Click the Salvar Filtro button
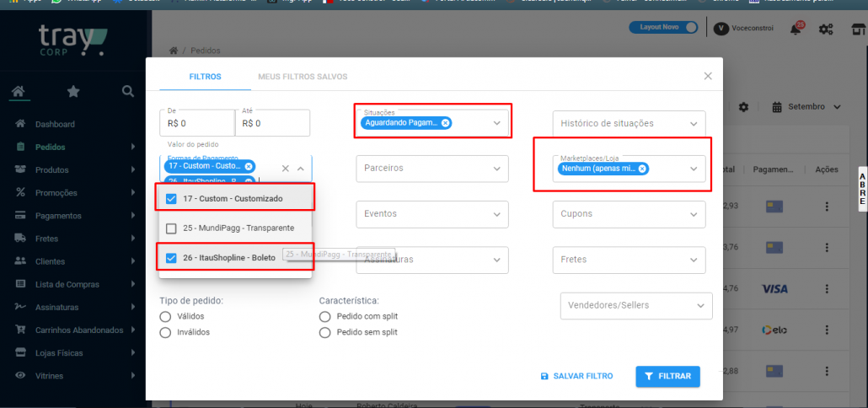The height and width of the screenshot is (408, 868). [576, 376]
